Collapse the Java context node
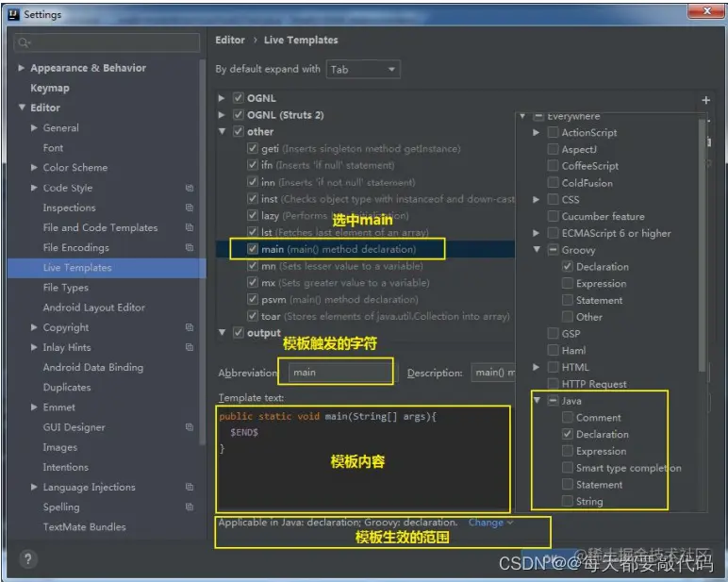Screen dimensions: 728x582 pos(537,400)
